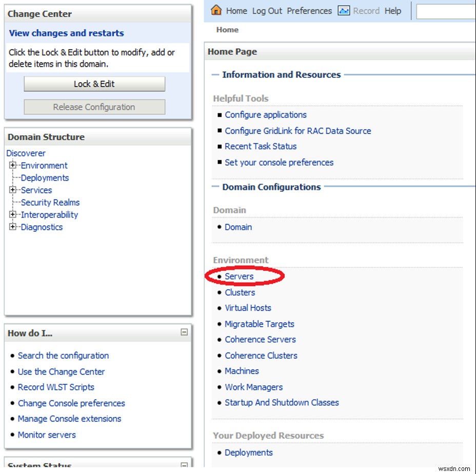Viewport: 476px width, 474px height.
Task: Open the Clusters link
Action: tap(240, 292)
